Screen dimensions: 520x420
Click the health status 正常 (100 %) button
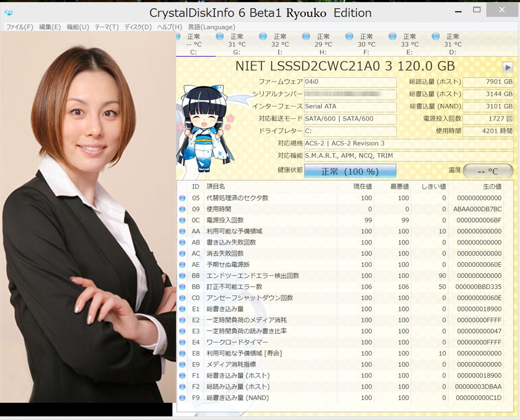(x=350, y=171)
